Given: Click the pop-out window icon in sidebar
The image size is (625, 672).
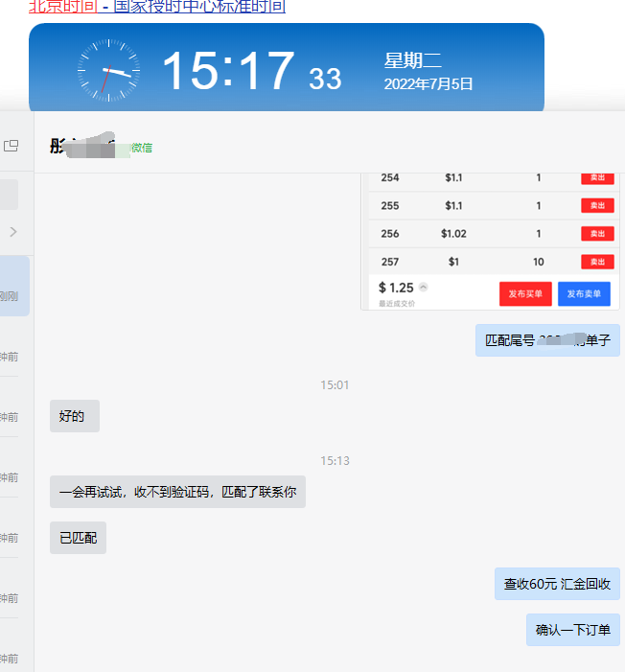Looking at the screenshot, I should coord(12,146).
